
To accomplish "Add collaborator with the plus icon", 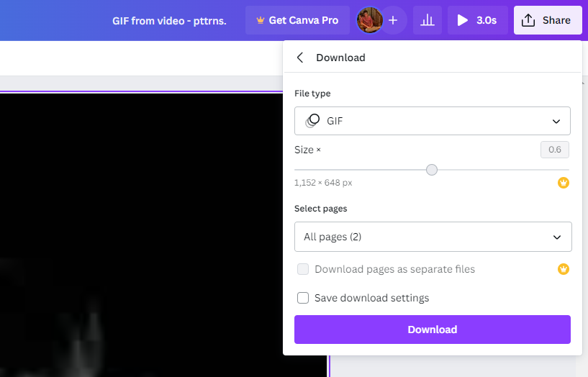I will coord(393,20).
